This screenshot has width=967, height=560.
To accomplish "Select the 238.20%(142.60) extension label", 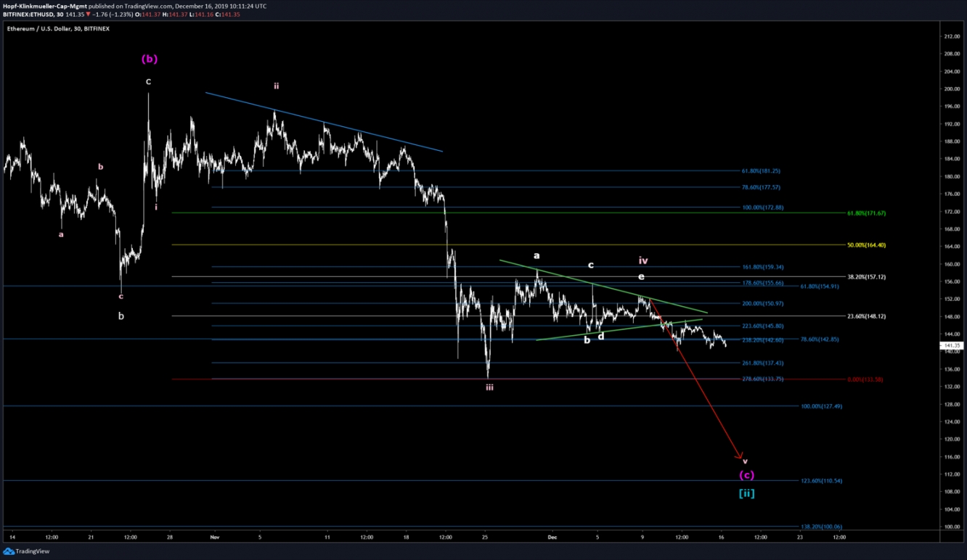I will [762, 340].
